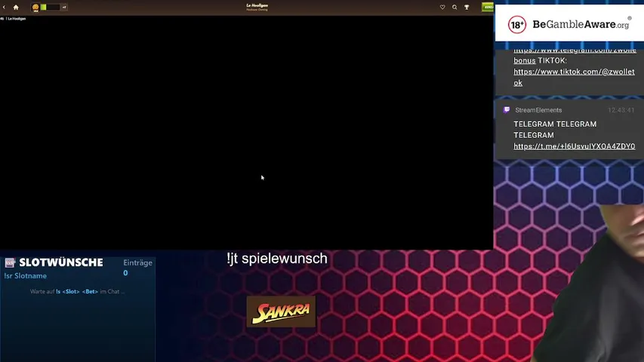Click the BeGambleAware.org banner
Screen dimensions: 644x362
point(569,23)
